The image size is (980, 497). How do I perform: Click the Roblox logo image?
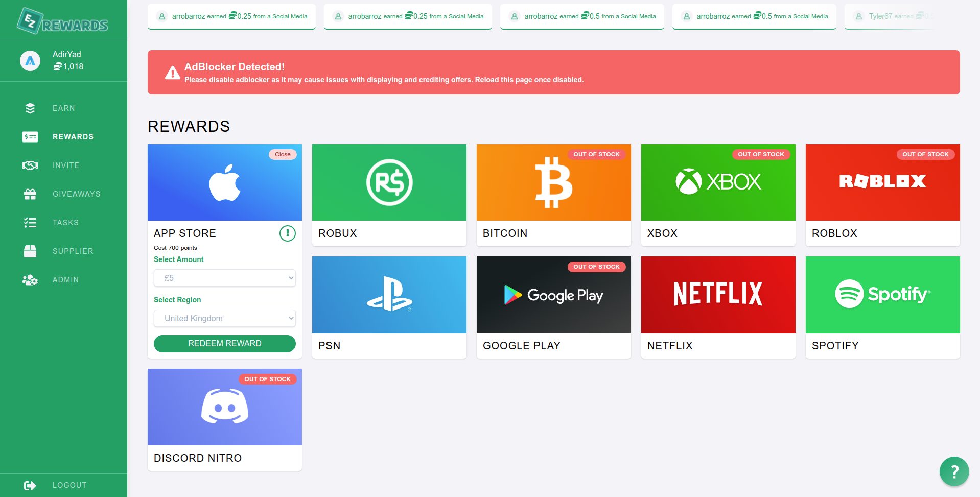tap(882, 181)
